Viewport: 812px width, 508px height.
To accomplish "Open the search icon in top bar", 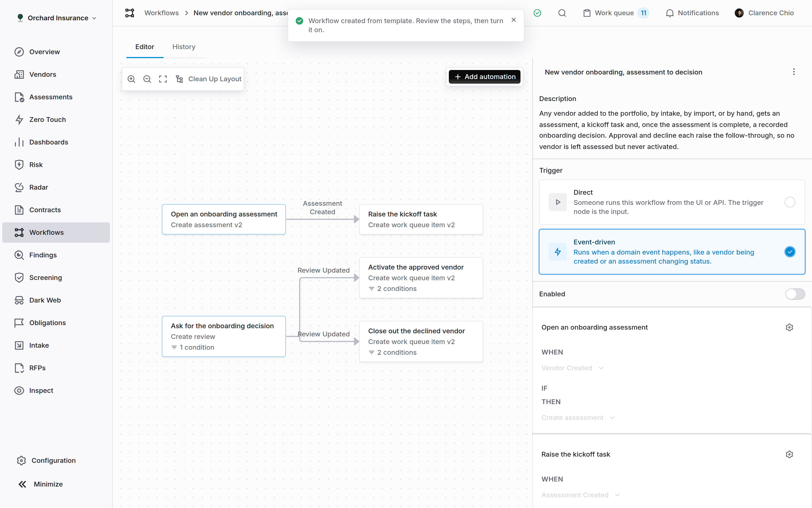I will (562, 13).
